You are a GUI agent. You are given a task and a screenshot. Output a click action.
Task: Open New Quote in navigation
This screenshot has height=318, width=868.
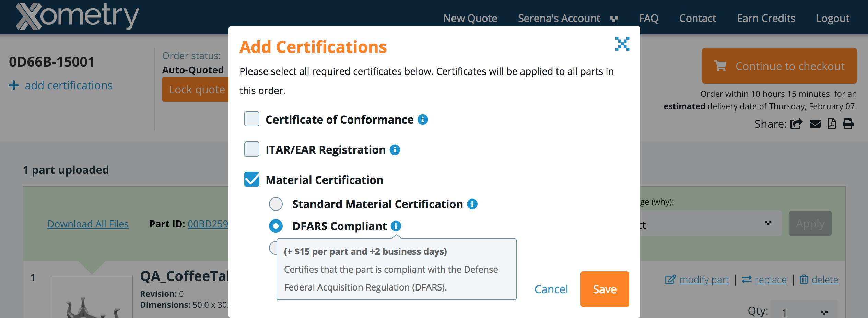[470, 18]
